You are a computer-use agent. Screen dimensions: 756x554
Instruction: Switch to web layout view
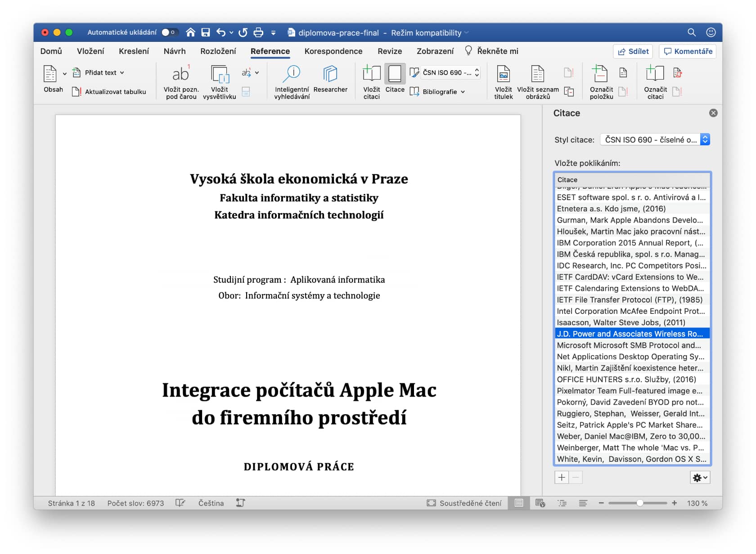point(540,503)
